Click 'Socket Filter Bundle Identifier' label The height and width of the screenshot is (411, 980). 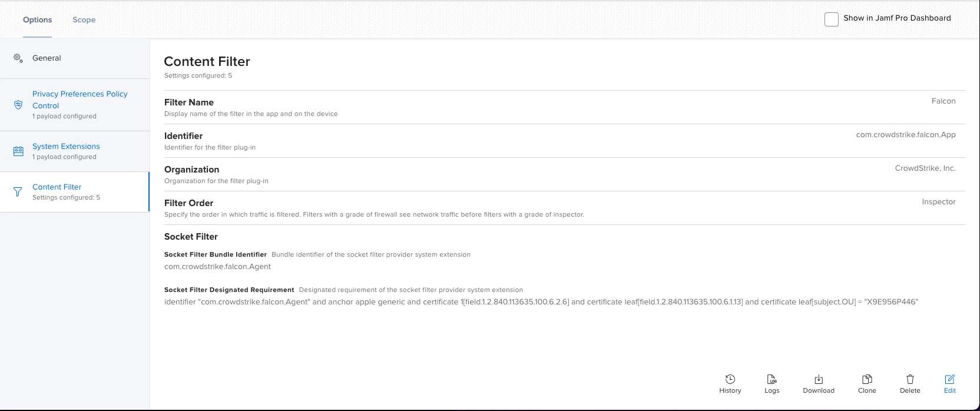tap(216, 254)
